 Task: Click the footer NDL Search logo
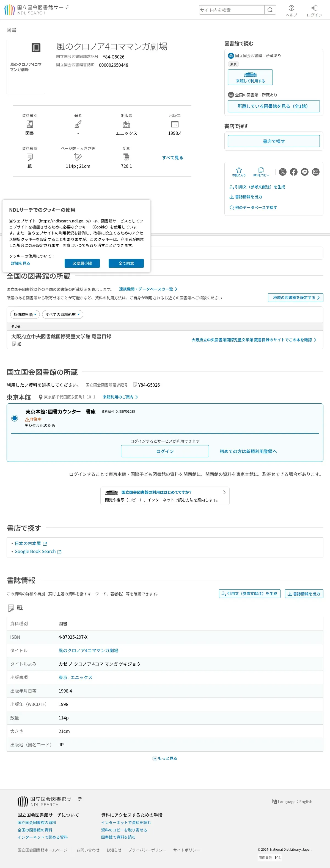(50, 802)
